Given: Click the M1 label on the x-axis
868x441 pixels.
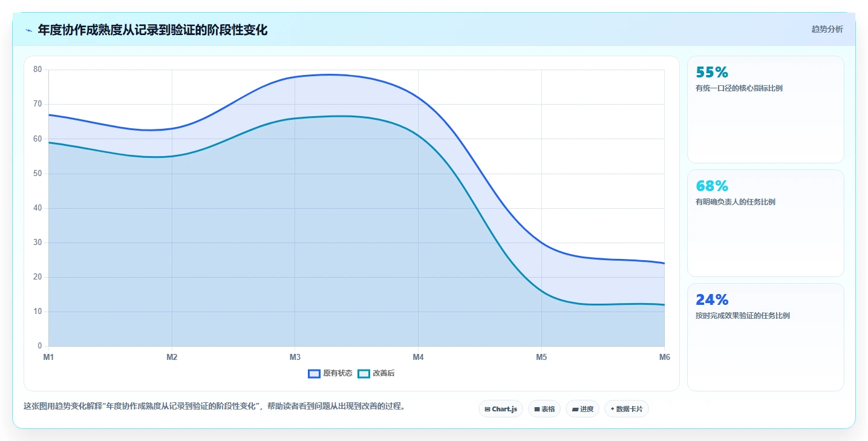Looking at the screenshot, I should click(48, 358).
